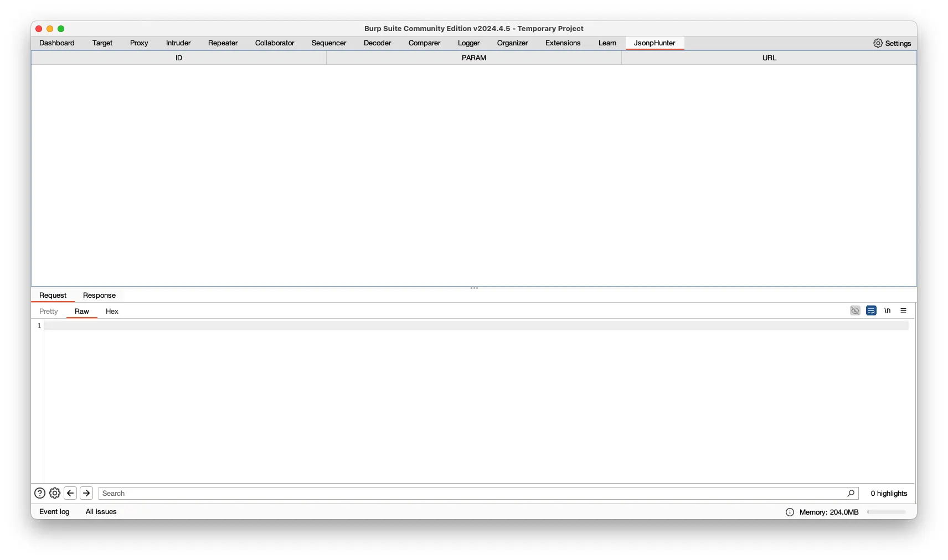Click the help question mark icon

pos(40,493)
